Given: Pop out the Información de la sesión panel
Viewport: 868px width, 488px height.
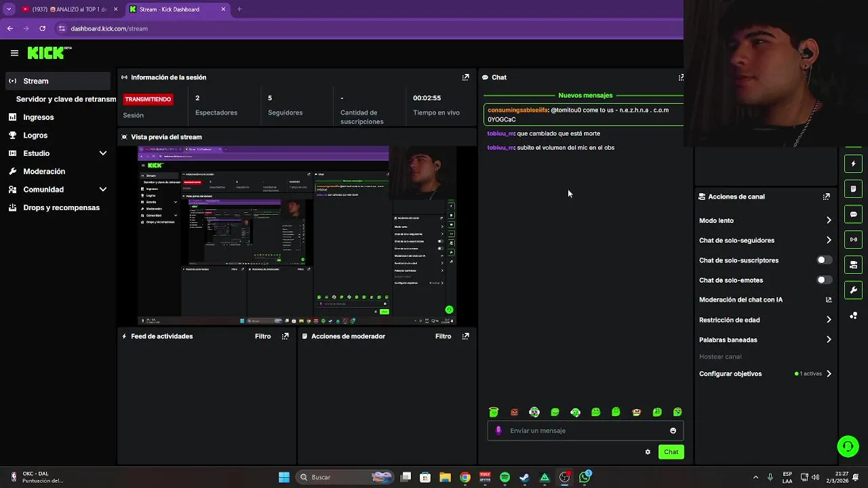Looking at the screenshot, I should click(465, 77).
